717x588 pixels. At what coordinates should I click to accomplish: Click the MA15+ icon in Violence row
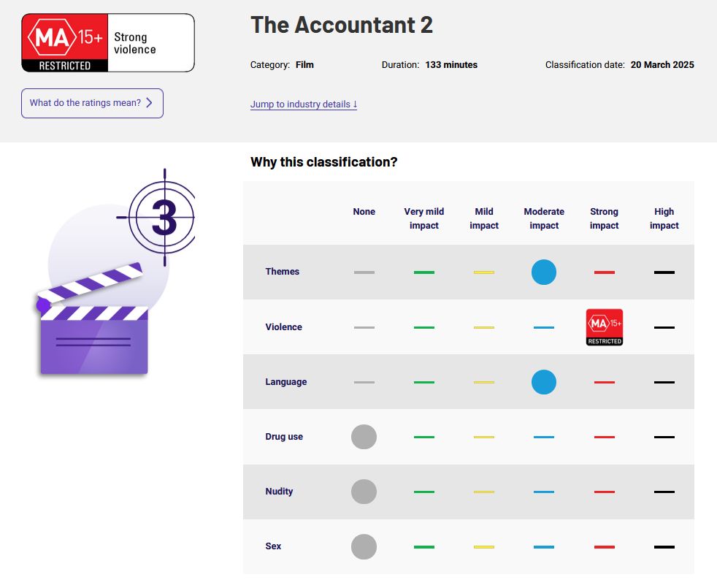pos(604,327)
